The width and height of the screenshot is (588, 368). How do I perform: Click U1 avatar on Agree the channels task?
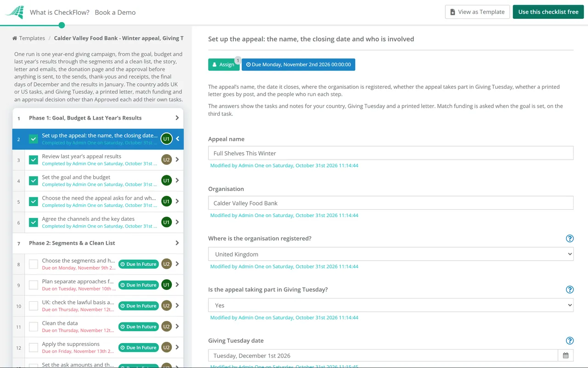pyautogui.click(x=166, y=222)
